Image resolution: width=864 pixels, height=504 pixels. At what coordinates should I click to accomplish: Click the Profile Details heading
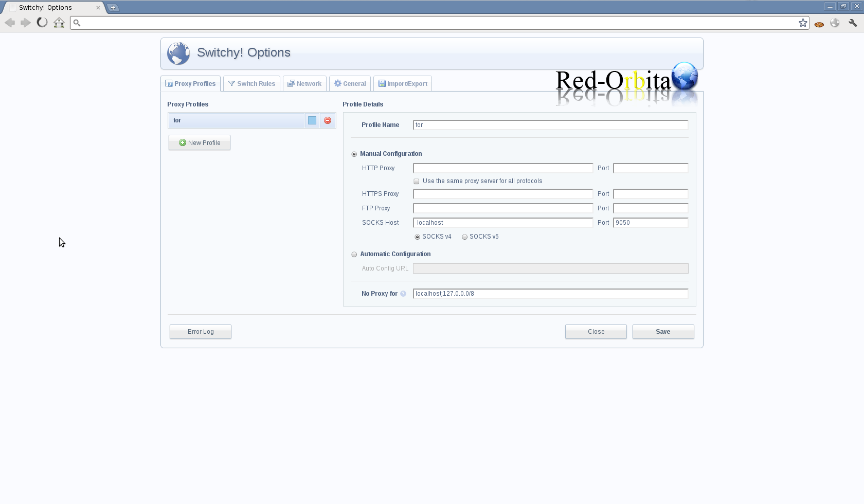coord(363,104)
